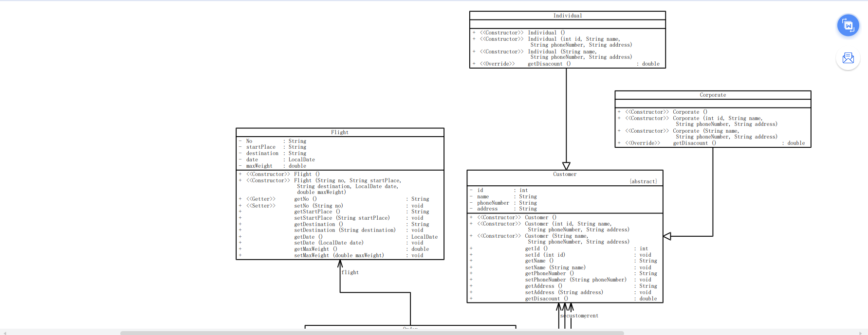This screenshot has width=868, height=335.
Task: Click the inheritance arrowhead from Corporate to Customer
Action: [x=667, y=236]
